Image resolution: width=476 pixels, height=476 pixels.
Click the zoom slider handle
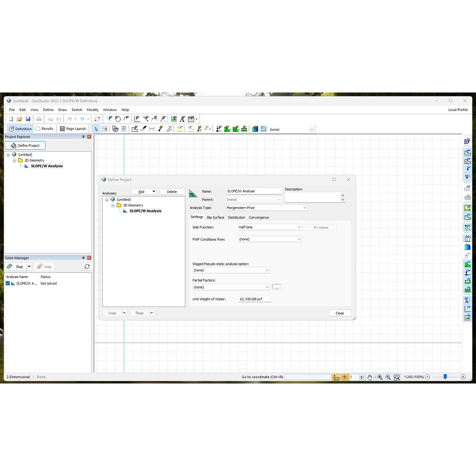point(445,377)
